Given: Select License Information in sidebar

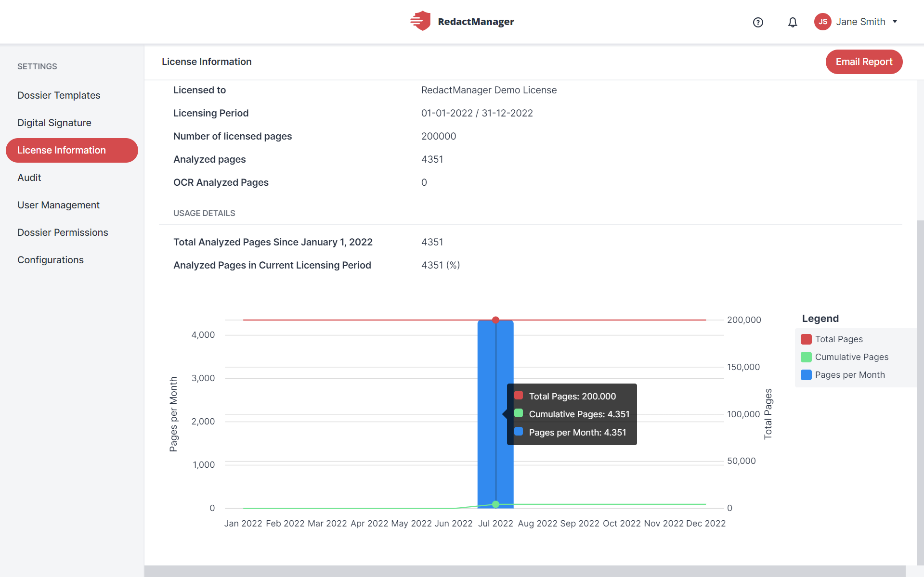Looking at the screenshot, I should pos(72,150).
